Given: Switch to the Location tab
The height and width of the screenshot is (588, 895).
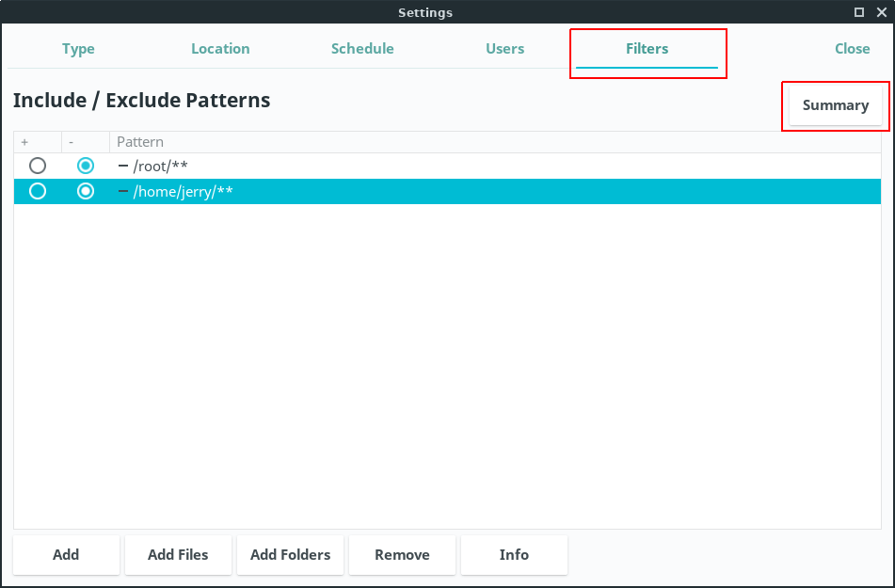Looking at the screenshot, I should coord(220,49).
